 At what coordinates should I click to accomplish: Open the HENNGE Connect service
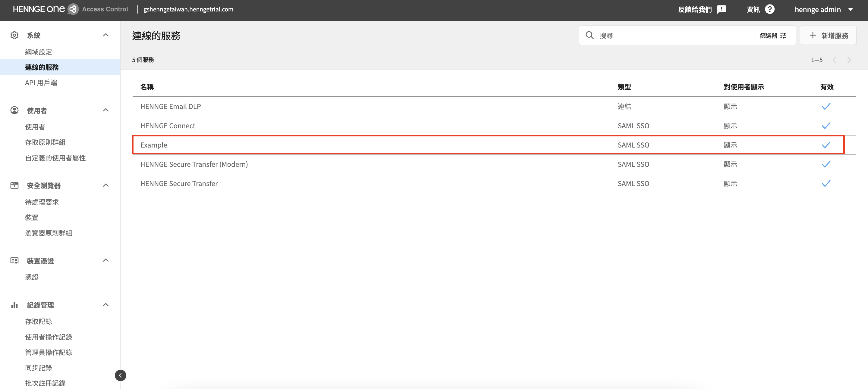pos(168,126)
